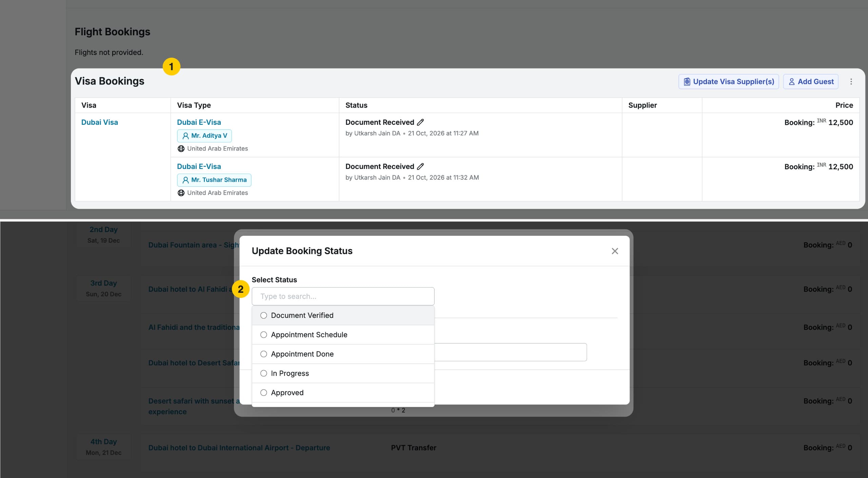Close the Update Booking Status dialog
868x478 pixels.
[x=615, y=251]
